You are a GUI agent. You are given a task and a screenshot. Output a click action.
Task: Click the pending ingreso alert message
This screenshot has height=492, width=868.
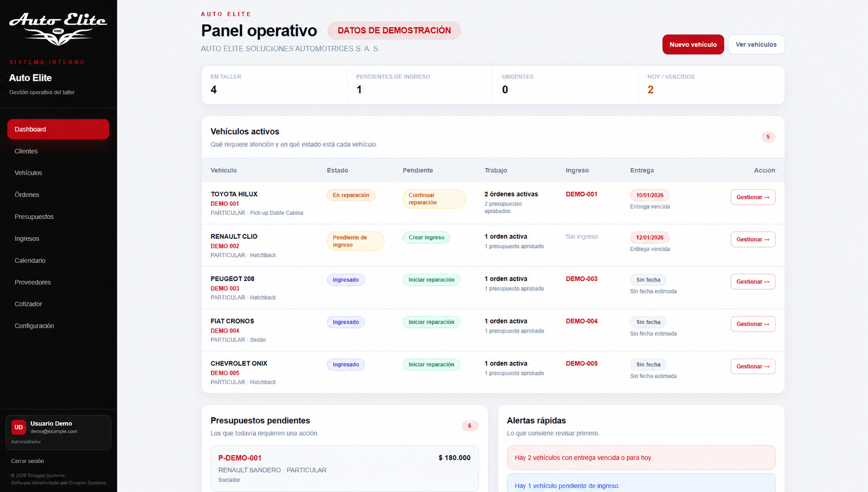click(x=641, y=483)
